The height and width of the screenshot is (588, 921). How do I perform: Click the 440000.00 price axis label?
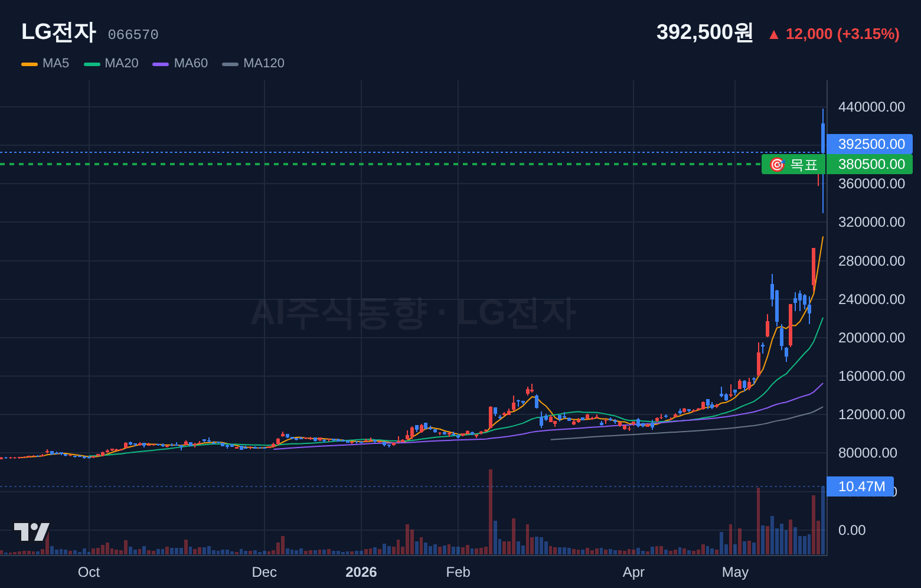pyautogui.click(x=871, y=107)
